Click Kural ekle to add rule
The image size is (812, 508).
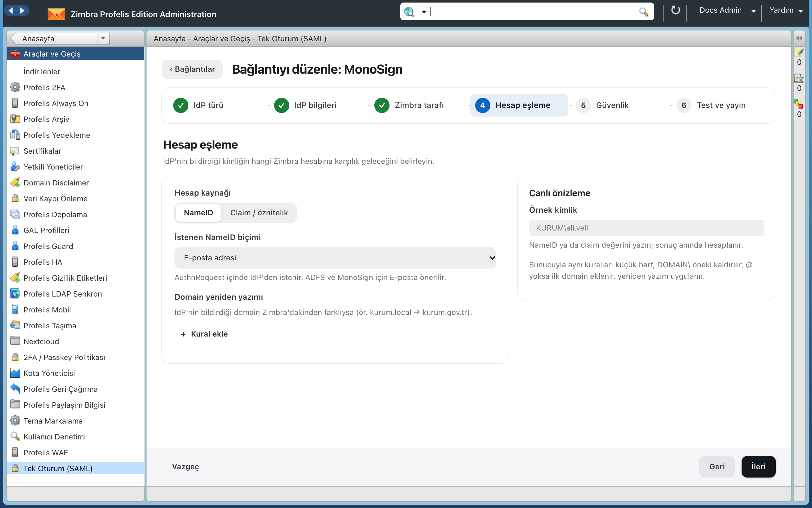click(x=204, y=334)
